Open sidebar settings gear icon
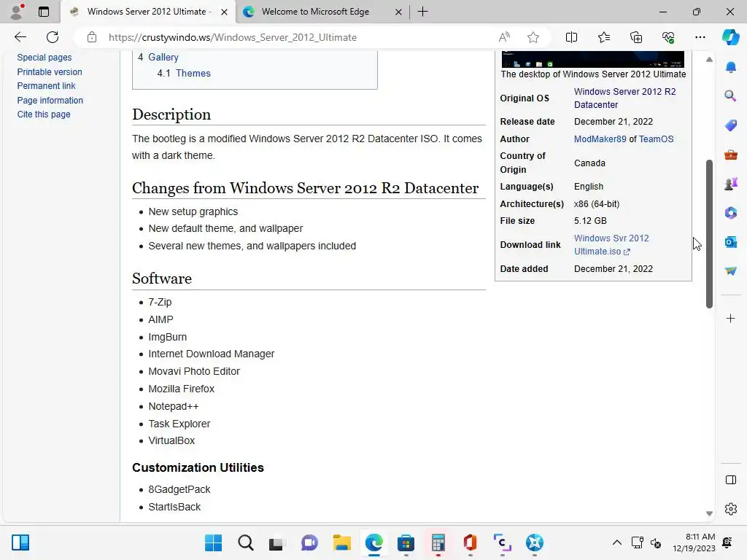Screen dimensions: 747x560 (x=731, y=509)
